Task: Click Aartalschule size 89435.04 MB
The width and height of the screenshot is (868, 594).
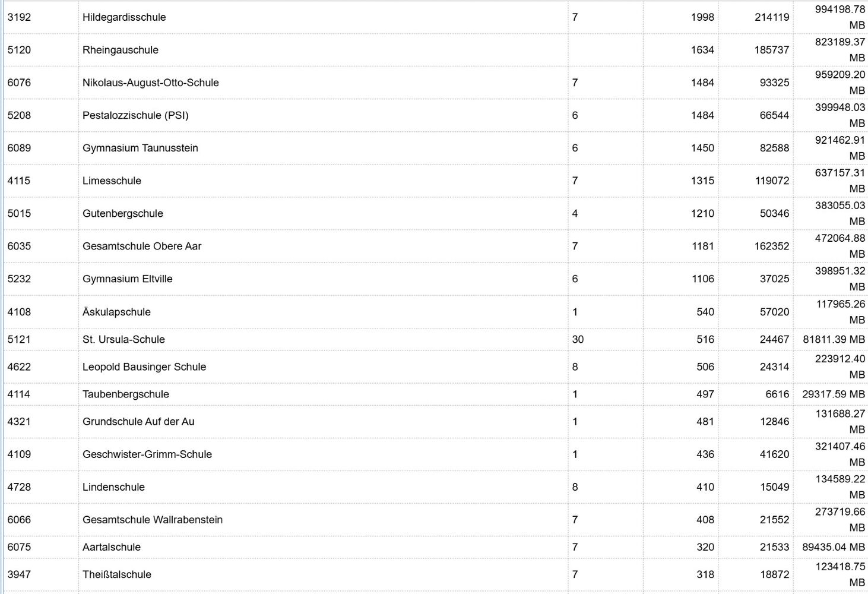Action: pyautogui.click(x=834, y=547)
